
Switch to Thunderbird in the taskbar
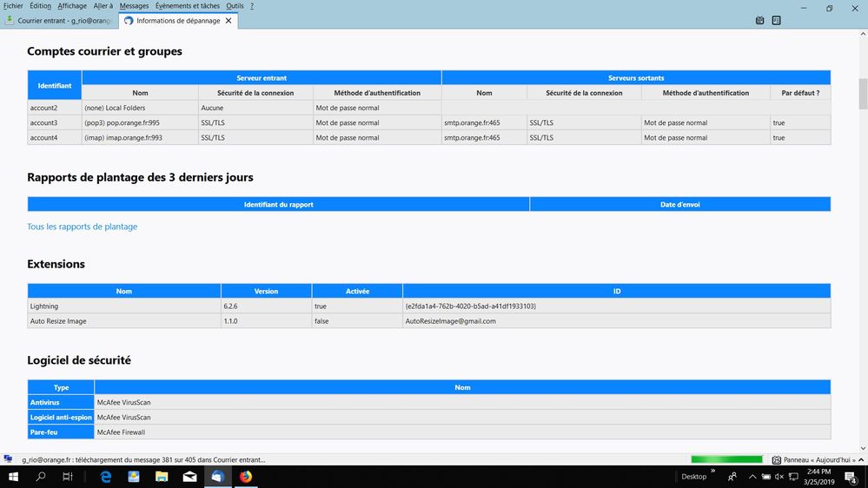tap(217, 477)
